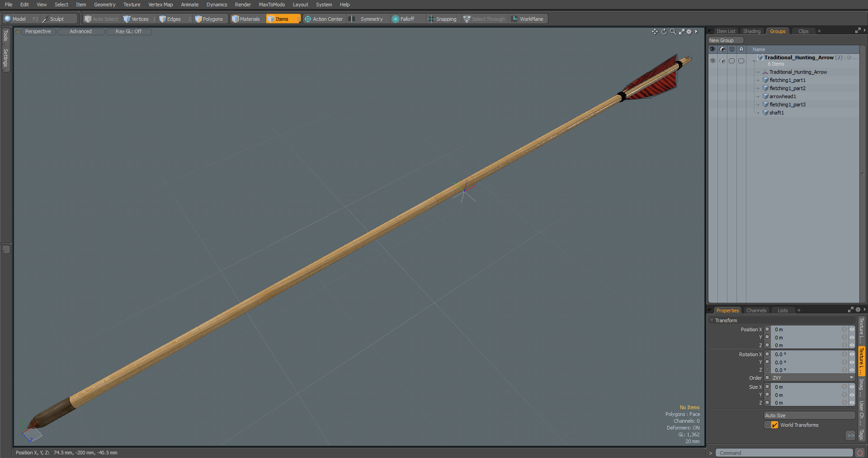This screenshot has width=868, height=458.
Task: Toggle Auto Select
Action: tap(101, 19)
